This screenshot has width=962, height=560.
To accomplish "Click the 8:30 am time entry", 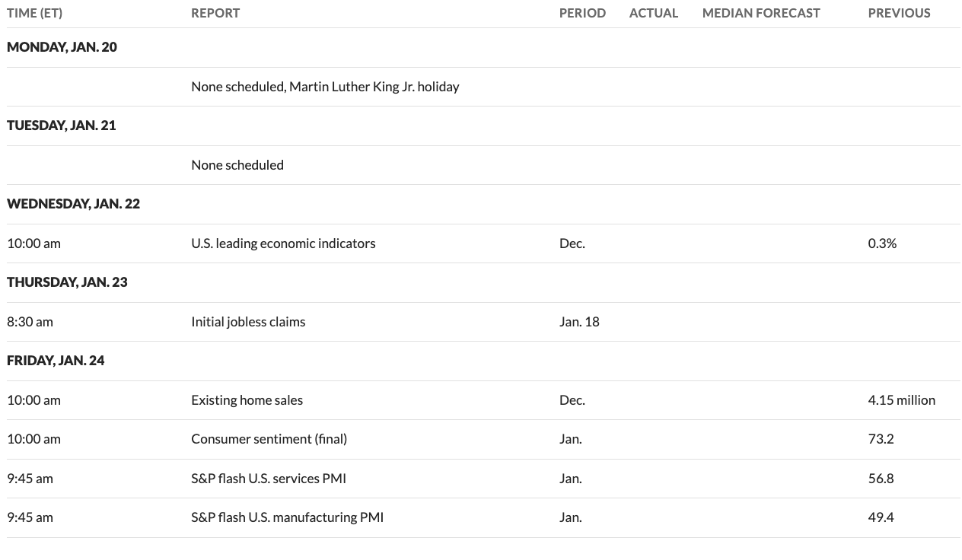I will (x=30, y=322).
